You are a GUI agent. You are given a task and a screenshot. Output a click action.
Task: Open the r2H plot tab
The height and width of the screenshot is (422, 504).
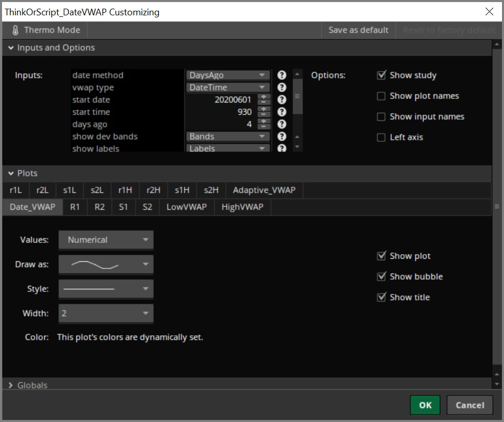coord(154,190)
